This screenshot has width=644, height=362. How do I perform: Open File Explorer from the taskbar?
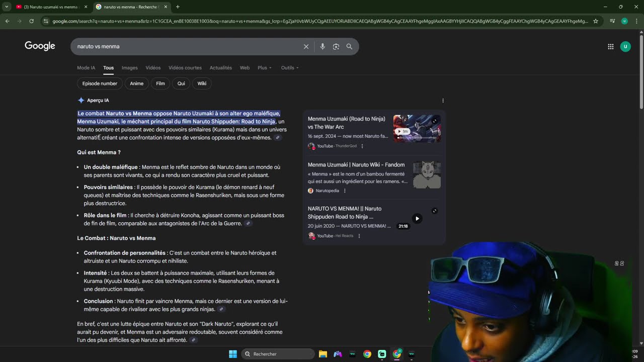pos(323,354)
